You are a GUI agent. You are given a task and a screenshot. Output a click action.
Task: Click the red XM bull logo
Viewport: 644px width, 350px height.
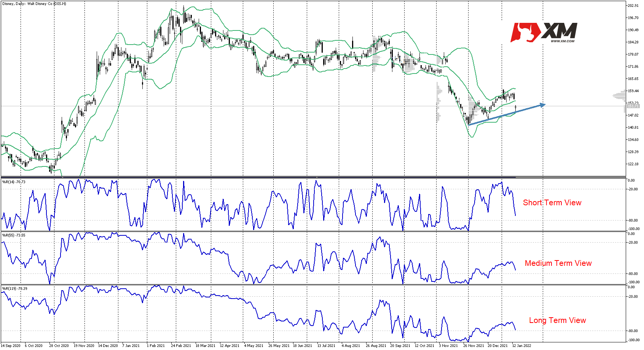524,32
